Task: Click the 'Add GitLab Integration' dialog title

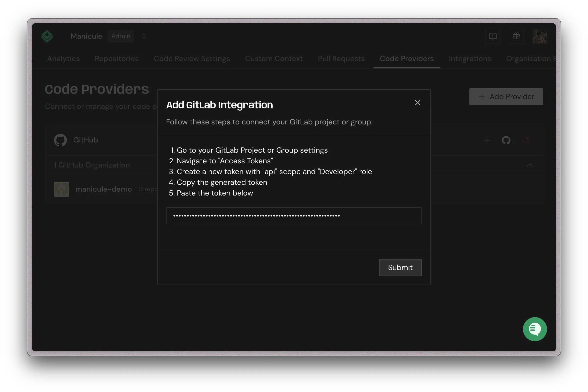Action: click(x=220, y=105)
